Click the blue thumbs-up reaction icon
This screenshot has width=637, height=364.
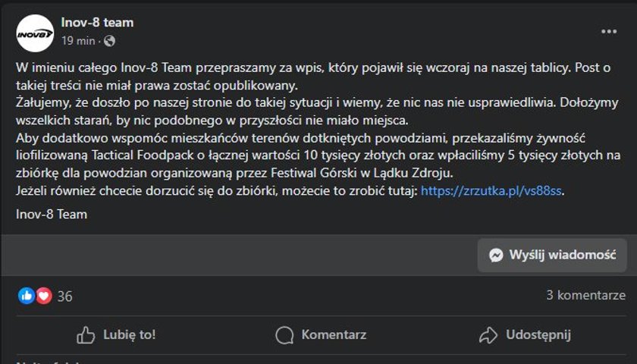[x=27, y=296]
